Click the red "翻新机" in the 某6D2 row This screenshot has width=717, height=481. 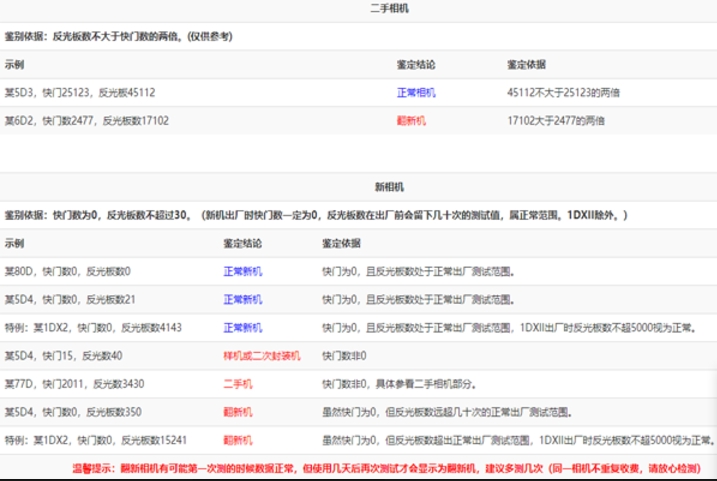coord(411,120)
